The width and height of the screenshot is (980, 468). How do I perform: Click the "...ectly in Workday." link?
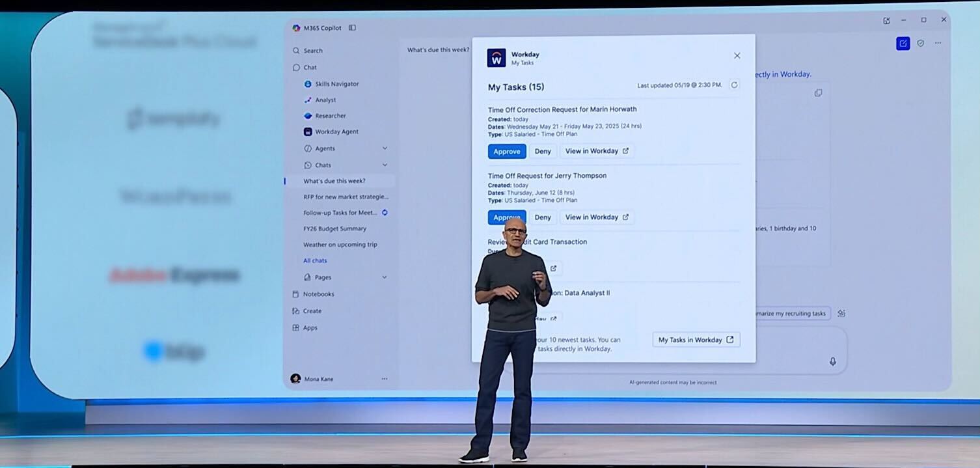(783, 74)
